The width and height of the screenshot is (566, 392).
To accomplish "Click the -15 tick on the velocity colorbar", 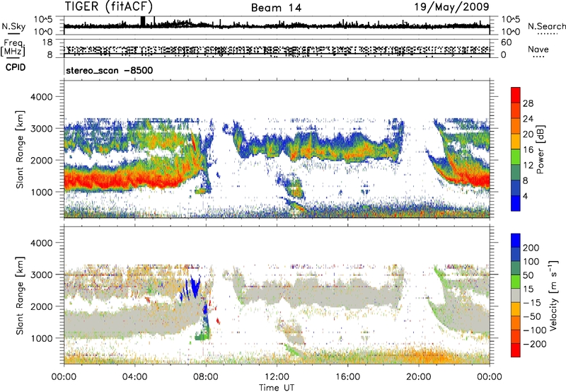I will click(x=532, y=302).
